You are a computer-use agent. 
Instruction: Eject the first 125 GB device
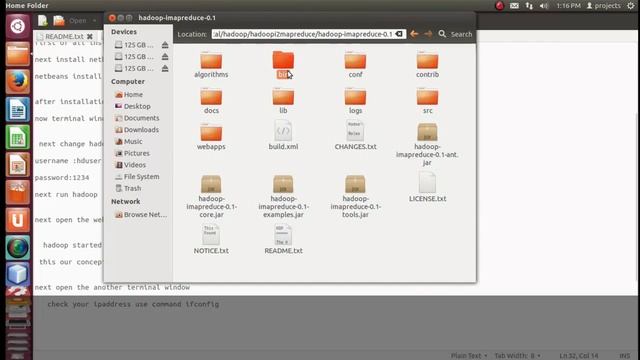pos(165,45)
